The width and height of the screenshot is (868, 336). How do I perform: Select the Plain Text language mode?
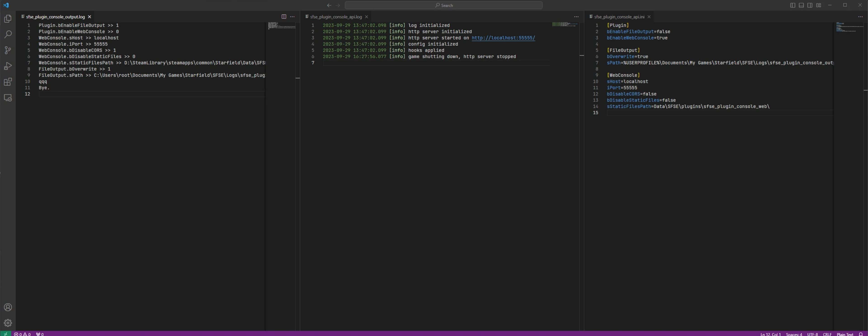click(x=845, y=334)
